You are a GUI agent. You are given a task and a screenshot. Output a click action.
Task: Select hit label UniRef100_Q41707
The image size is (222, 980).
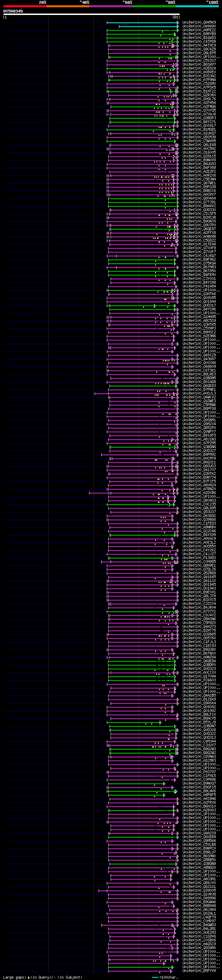pyautogui.click(x=199, y=470)
